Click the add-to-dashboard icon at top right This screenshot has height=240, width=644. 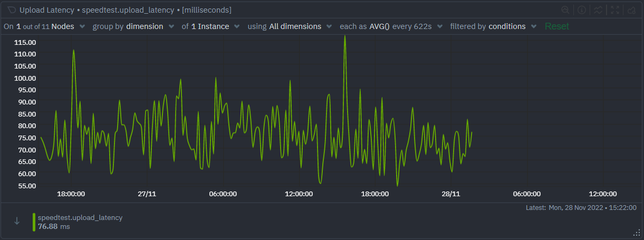(x=631, y=10)
